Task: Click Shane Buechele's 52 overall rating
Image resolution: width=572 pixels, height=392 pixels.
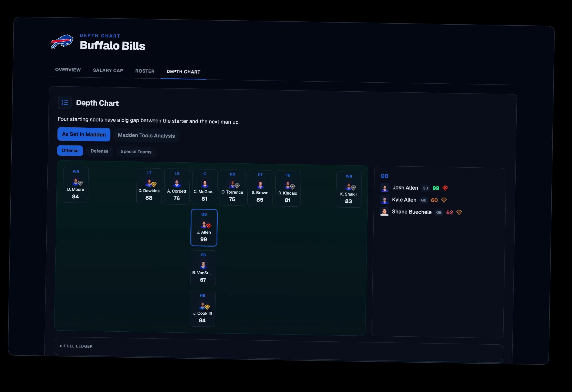Action: (x=450, y=212)
